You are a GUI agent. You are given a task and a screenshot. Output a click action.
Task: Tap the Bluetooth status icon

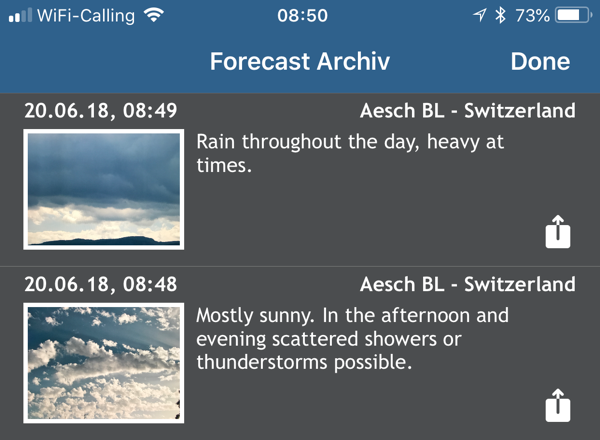pos(500,15)
